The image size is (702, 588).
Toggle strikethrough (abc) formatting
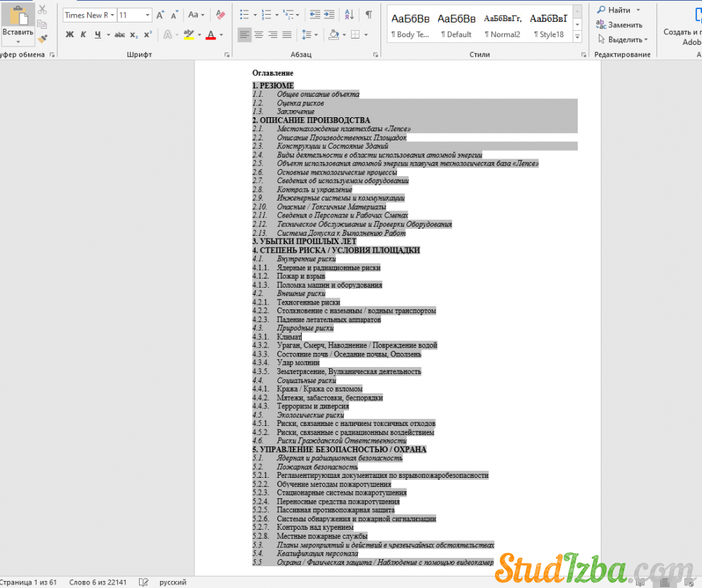tap(119, 34)
